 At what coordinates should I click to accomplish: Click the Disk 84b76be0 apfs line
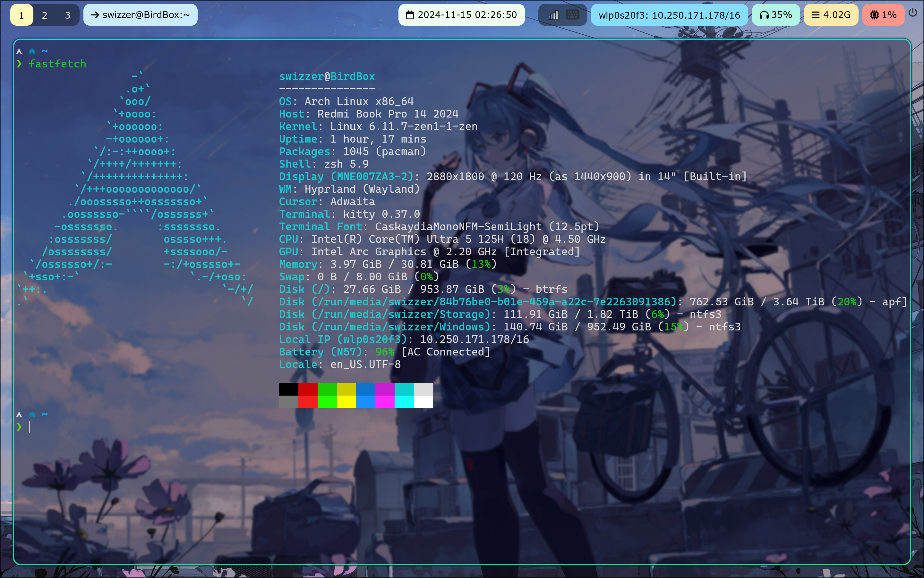[x=593, y=302]
